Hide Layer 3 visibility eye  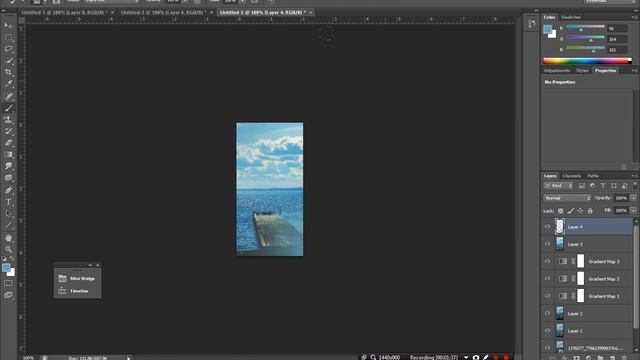tap(547, 244)
